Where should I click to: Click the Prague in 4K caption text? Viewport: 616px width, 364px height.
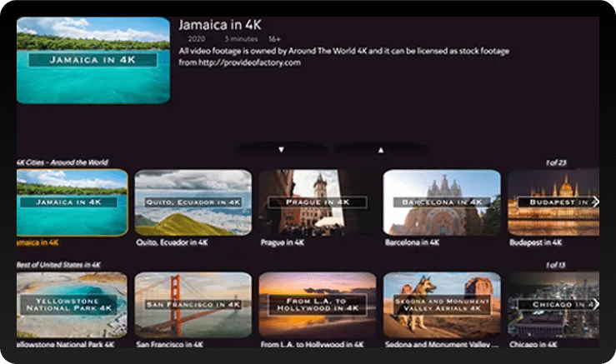pyautogui.click(x=282, y=242)
